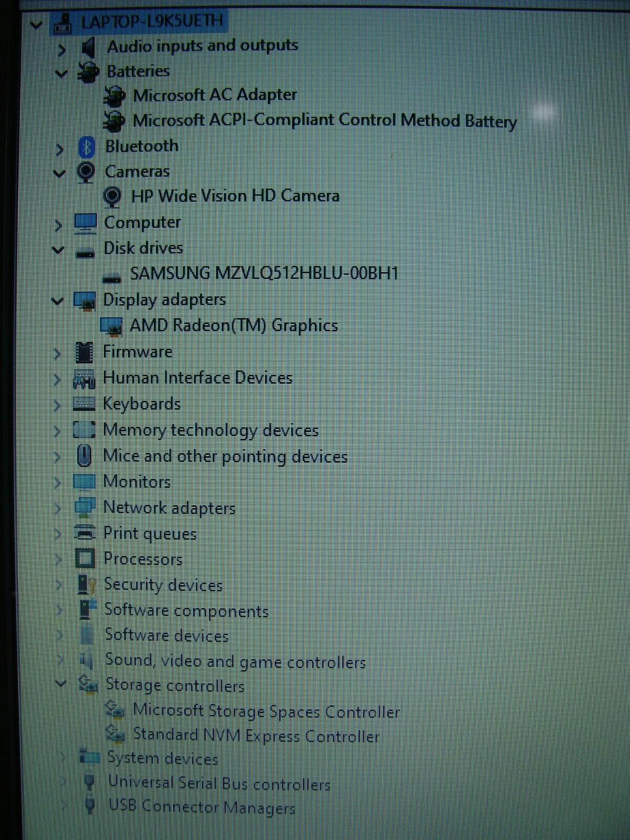Select the Software devices label
630x840 pixels.
click(166, 635)
